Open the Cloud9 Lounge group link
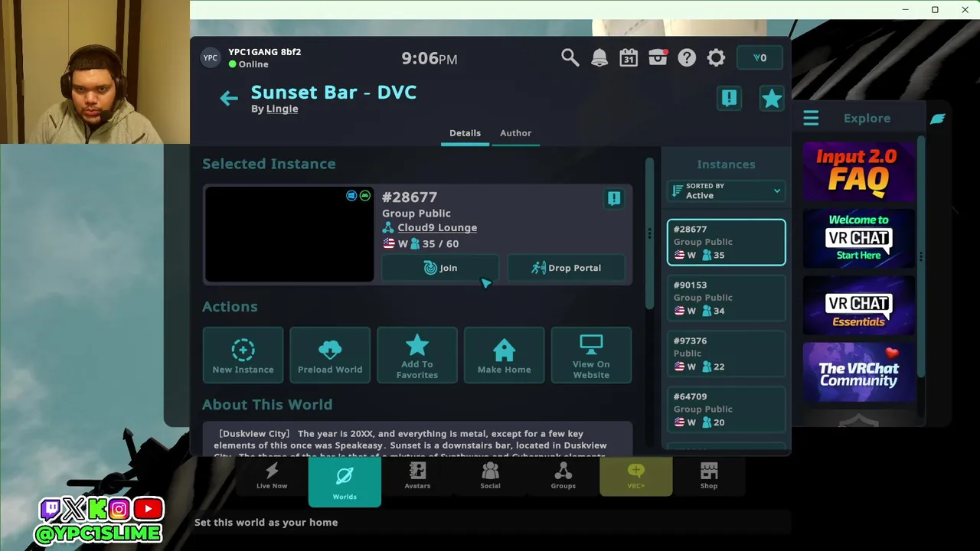The height and width of the screenshot is (551, 980). pyautogui.click(x=437, y=227)
